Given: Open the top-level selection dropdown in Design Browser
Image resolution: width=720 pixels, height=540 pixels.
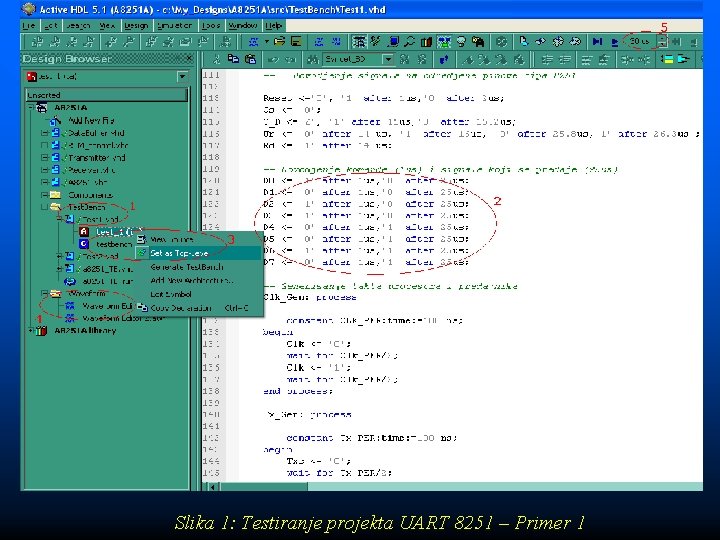Looking at the screenshot, I should coord(182,77).
